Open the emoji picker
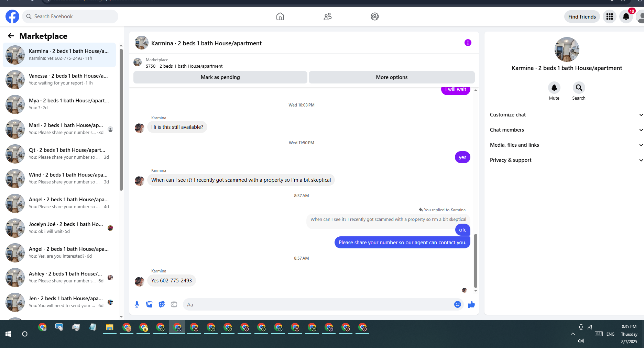This screenshot has height=348, width=644. pyautogui.click(x=457, y=304)
